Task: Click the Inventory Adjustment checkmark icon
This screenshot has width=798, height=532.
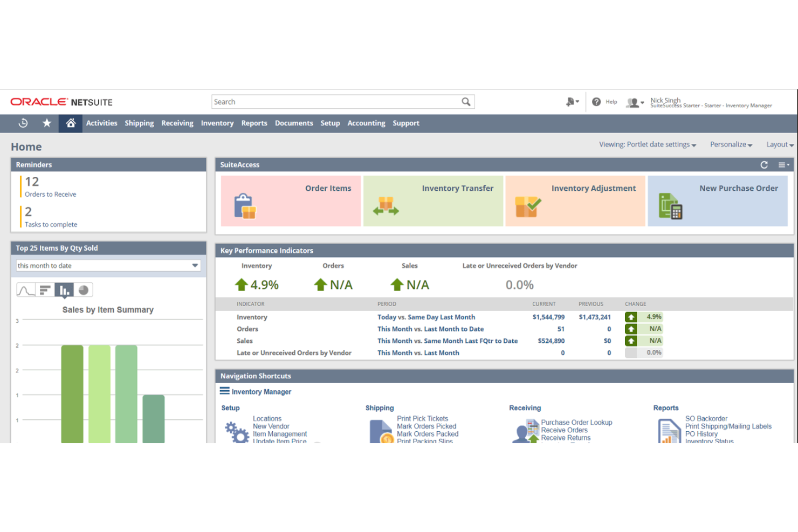Action: coord(528,206)
